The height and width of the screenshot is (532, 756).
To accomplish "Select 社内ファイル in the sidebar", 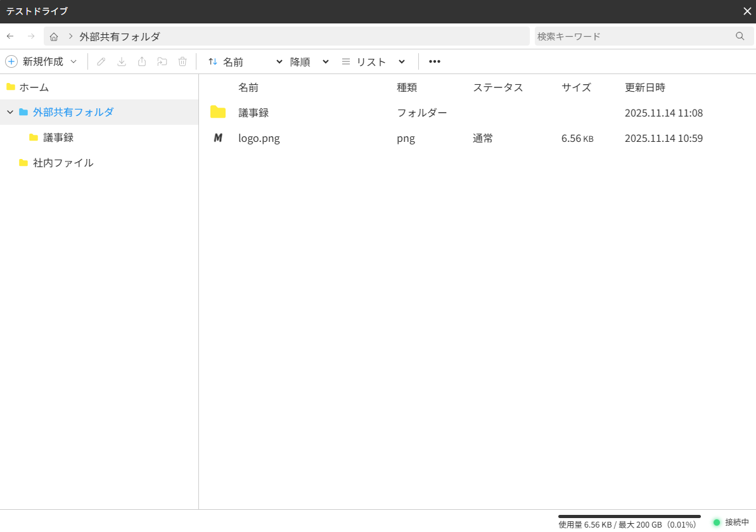I will (63, 163).
